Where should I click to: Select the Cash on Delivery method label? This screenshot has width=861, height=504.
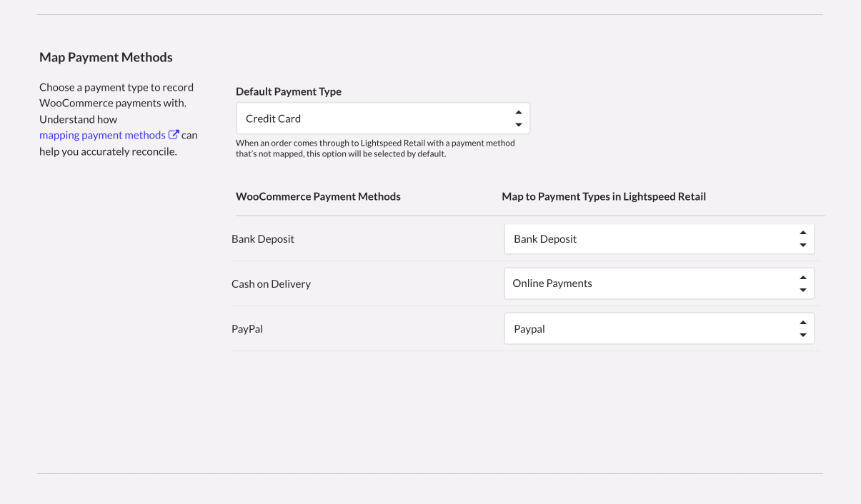point(271,284)
